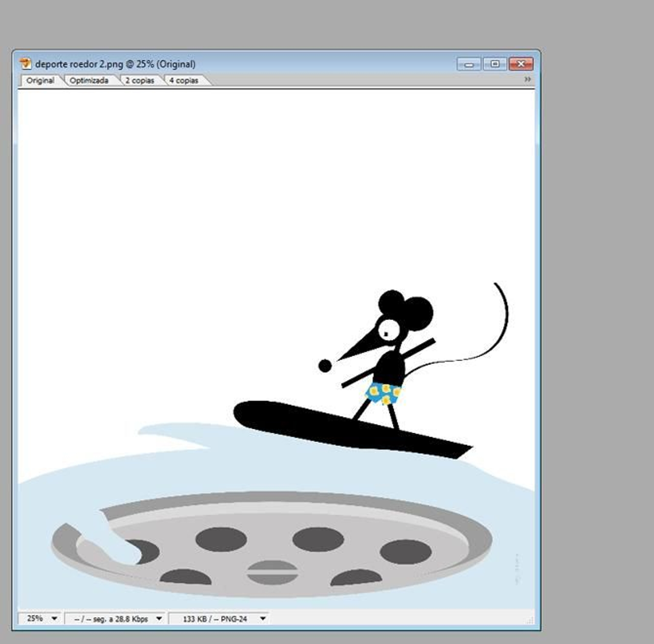
Task: Click the drain's center screw slot
Action: pos(272,572)
